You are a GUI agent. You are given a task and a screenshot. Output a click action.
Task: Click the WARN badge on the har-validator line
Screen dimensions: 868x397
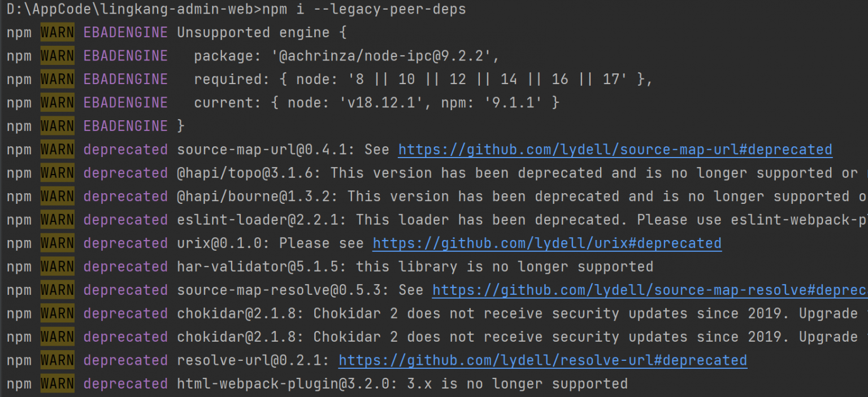[57, 267]
